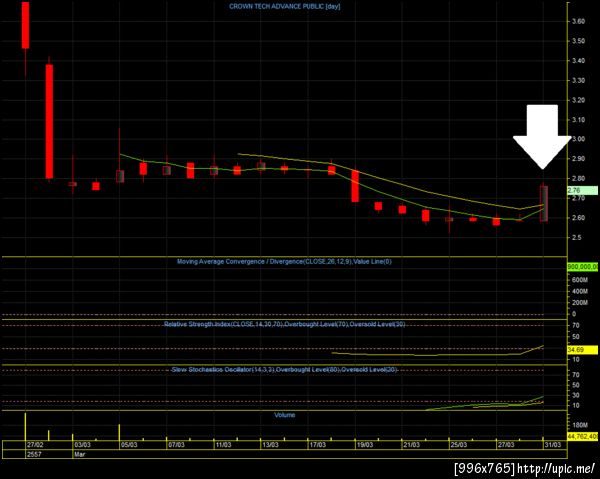Select the Moving Average Convergence / Divergence indicator label
The width and height of the screenshot is (600, 479).
284,262
